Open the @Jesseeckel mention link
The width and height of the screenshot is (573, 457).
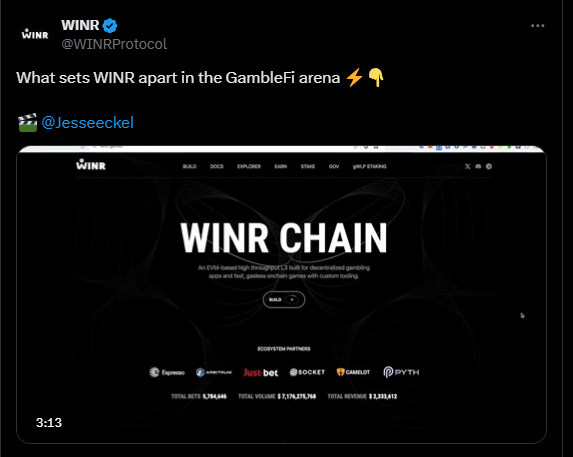[x=87, y=122]
